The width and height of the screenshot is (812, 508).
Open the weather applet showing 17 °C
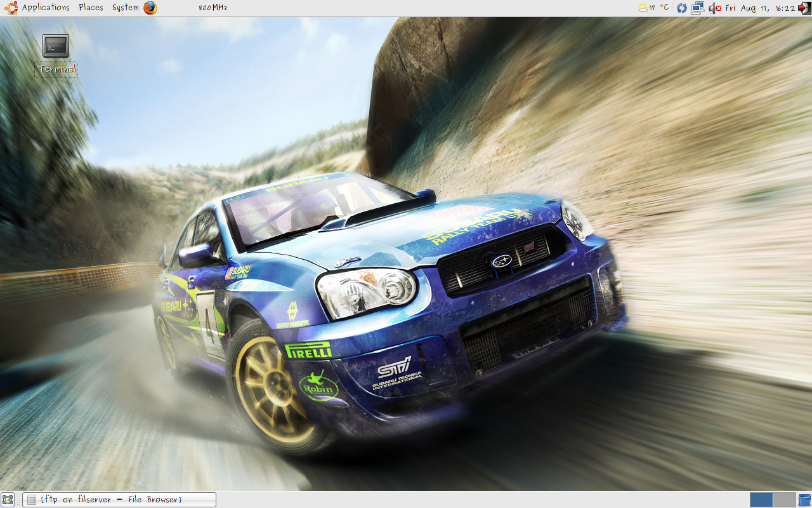click(654, 8)
